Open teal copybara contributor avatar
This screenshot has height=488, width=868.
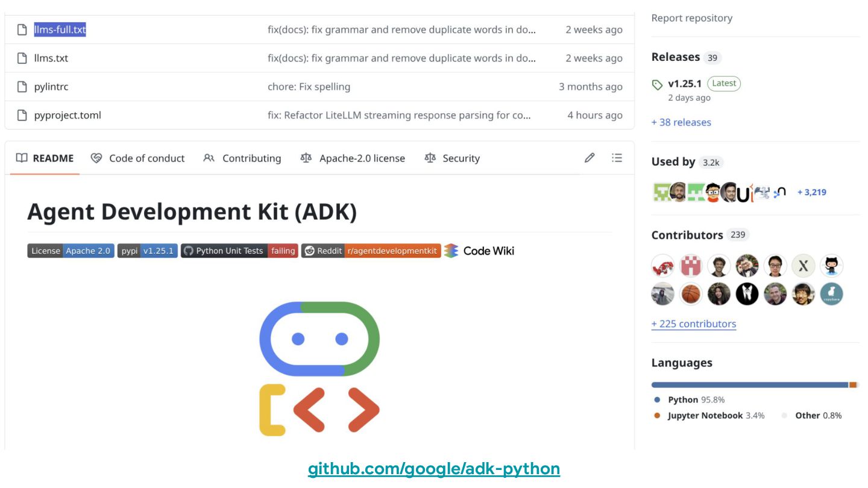click(x=832, y=294)
